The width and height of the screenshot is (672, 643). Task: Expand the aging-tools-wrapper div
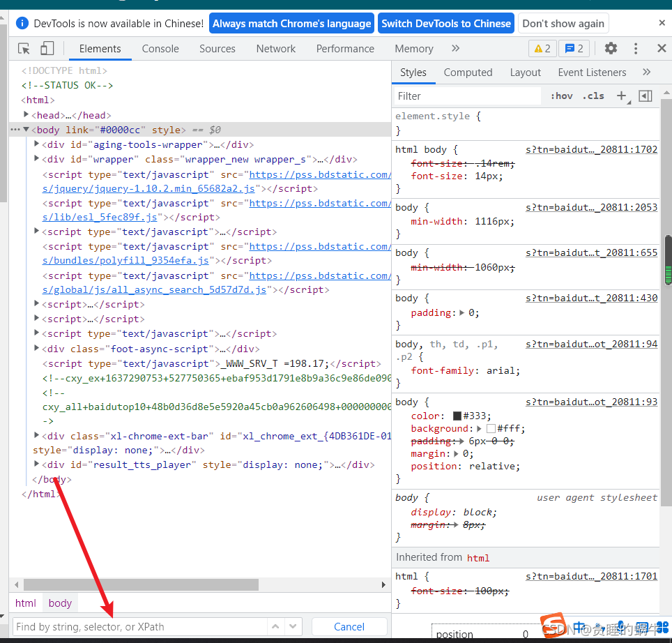coord(36,144)
